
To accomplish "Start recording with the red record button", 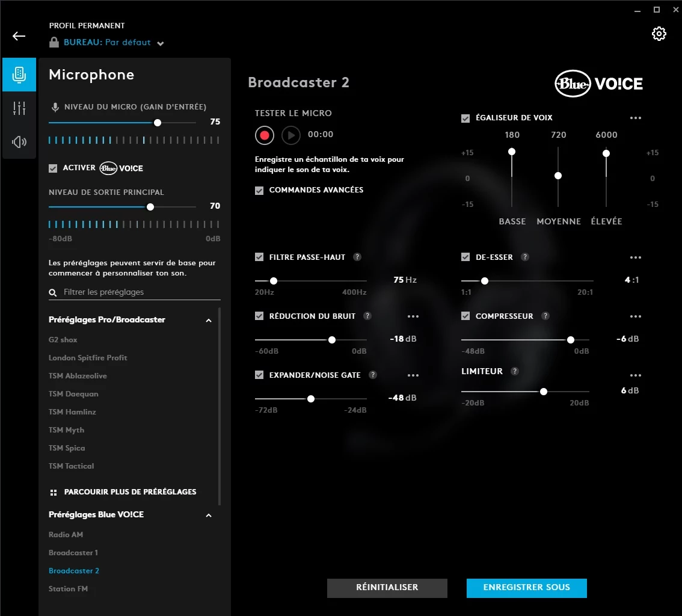I will tap(265, 135).
